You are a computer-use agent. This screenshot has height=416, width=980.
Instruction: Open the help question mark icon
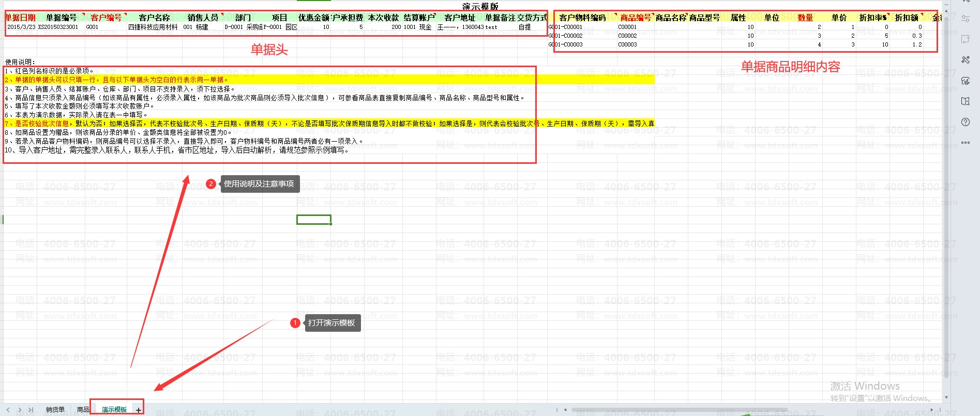tap(965, 122)
